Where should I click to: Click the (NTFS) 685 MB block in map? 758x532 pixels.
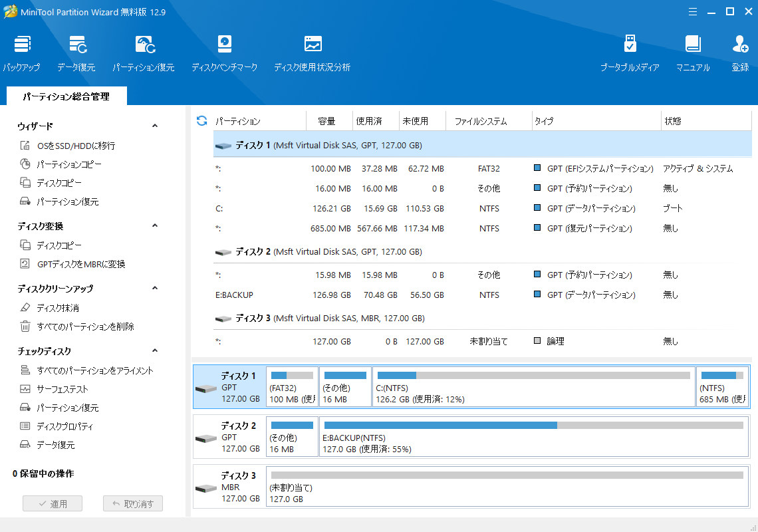pyautogui.click(x=722, y=386)
